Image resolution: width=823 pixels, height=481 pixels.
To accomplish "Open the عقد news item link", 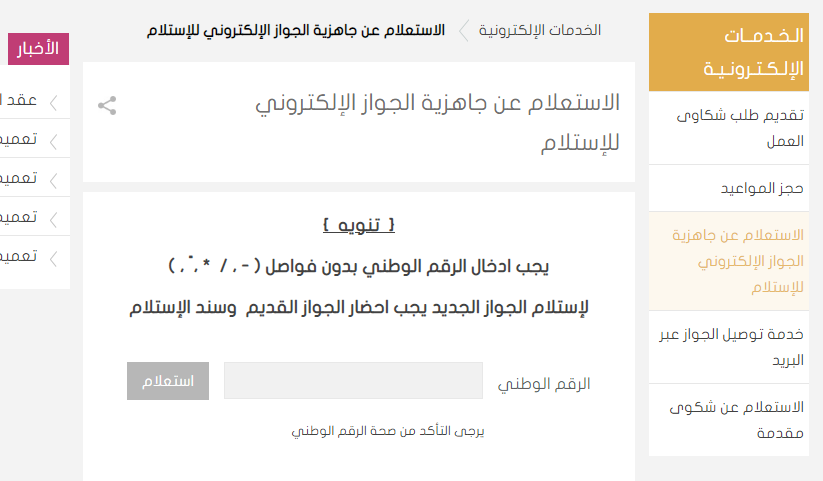I will click(x=22, y=100).
